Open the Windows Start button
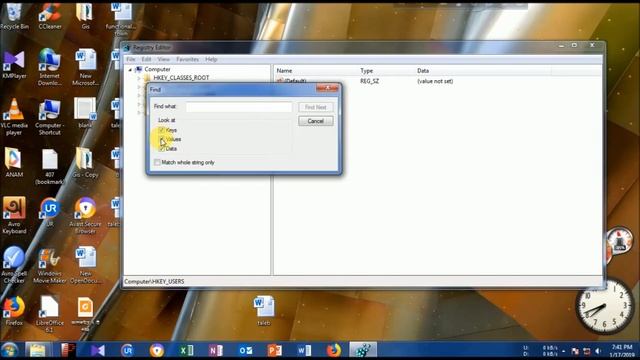The image size is (640, 360). (x=9, y=350)
